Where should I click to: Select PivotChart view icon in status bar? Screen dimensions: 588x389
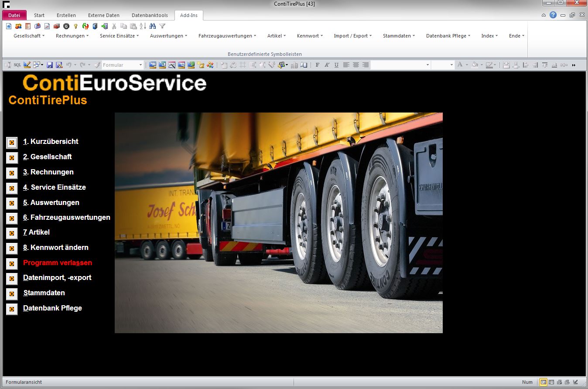coord(567,382)
